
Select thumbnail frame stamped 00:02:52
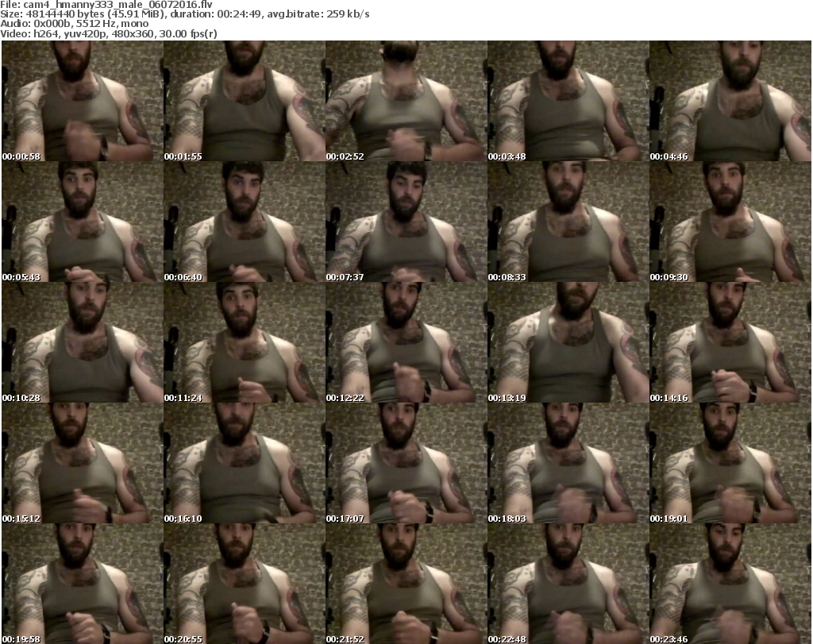(406, 101)
